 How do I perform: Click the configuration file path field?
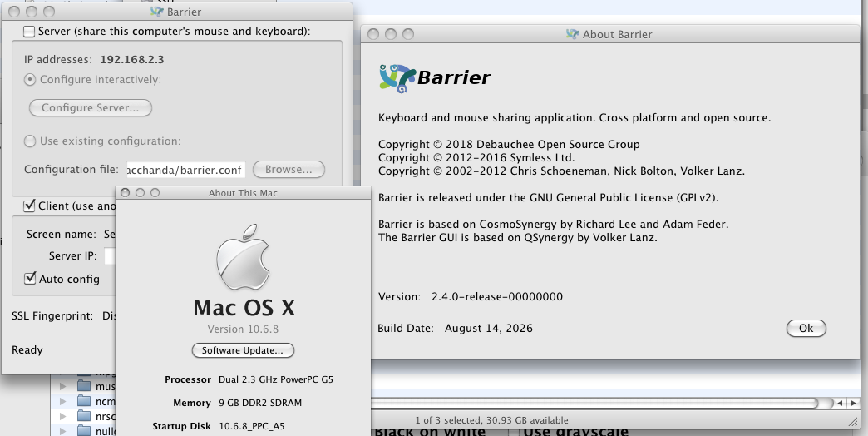tap(185, 170)
